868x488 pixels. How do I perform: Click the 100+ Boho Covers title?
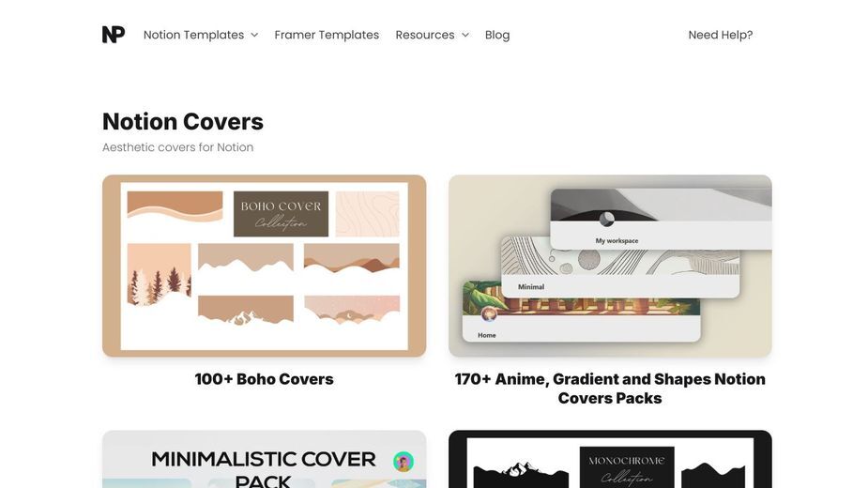point(264,379)
